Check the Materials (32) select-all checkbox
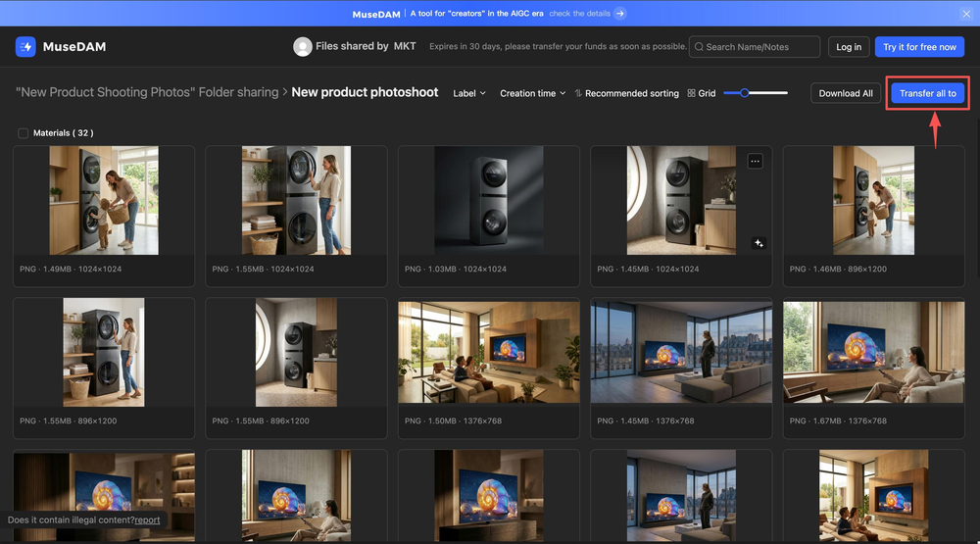The width and height of the screenshot is (980, 544). pos(24,133)
